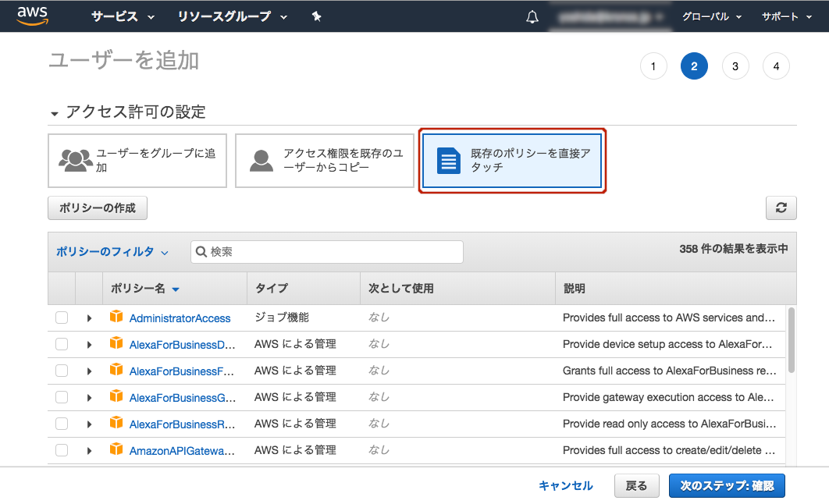Click the AWS logo

[x=33, y=16]
